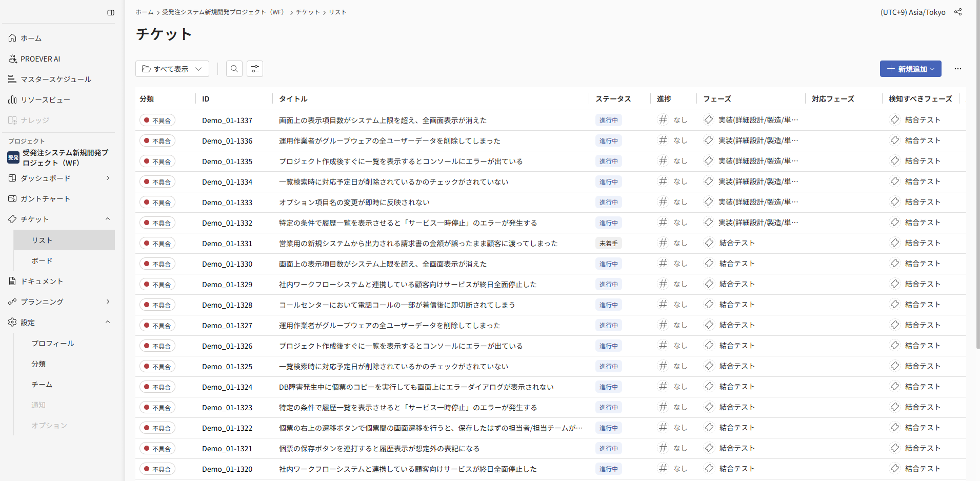Click the ホーム home icon in sidebar
980x481 pixels.
tap(13, 38)
